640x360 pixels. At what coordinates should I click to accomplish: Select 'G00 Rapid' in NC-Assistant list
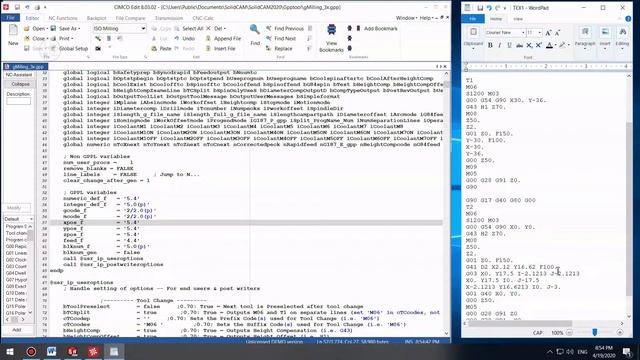point(16,247)
